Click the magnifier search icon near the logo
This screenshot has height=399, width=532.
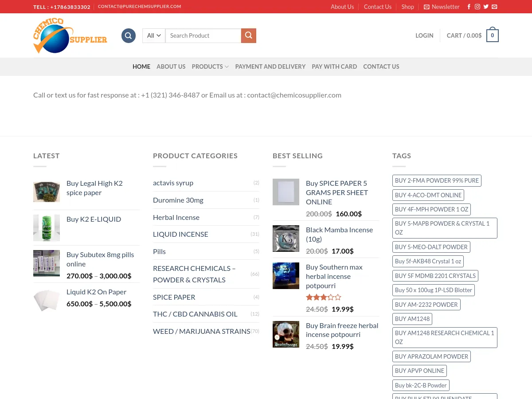pos(128,35)
